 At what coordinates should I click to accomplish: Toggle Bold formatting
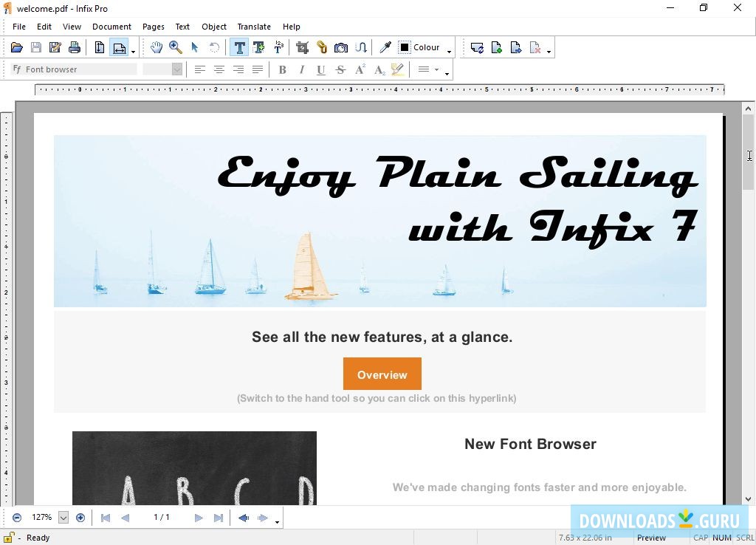coord(282,69)
